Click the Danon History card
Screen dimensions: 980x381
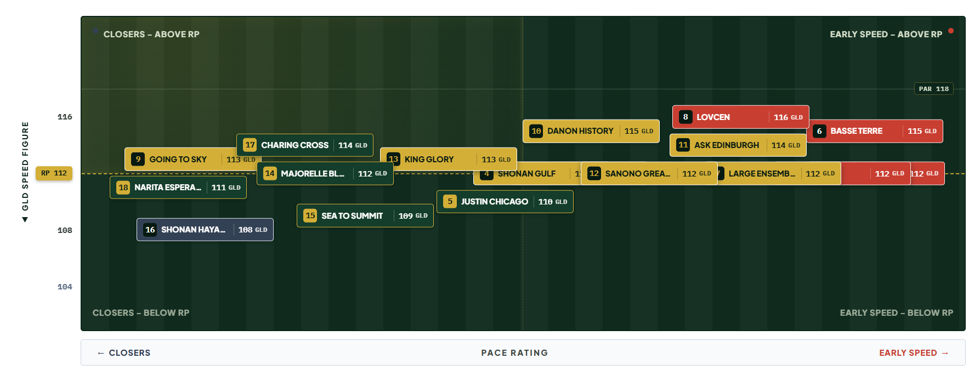[x=591, y=131]
